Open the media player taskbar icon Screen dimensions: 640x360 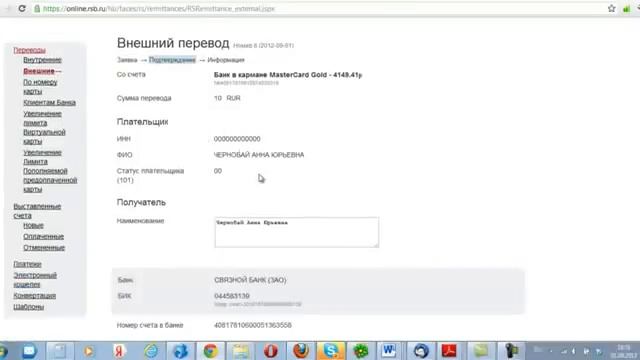click(89, 351)
